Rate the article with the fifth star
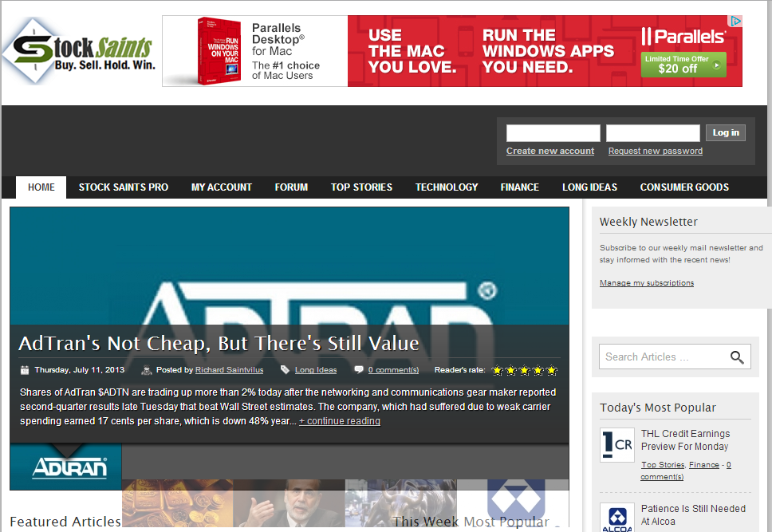 point(551,370)
